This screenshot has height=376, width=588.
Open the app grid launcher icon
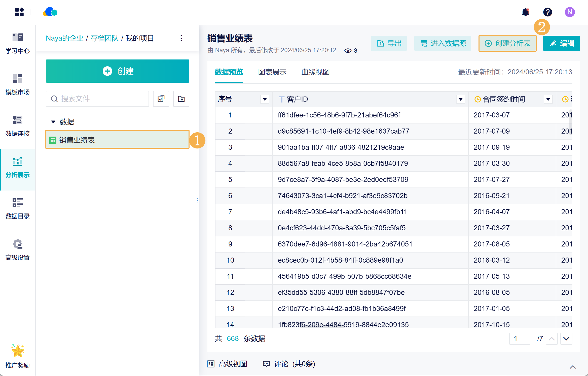tap(19, 12)
